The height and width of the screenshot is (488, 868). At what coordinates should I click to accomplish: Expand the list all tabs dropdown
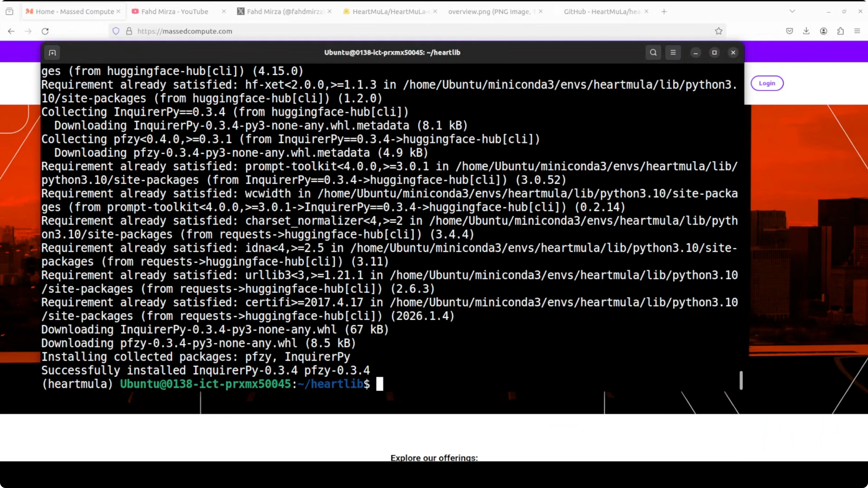tap(792, 12)
